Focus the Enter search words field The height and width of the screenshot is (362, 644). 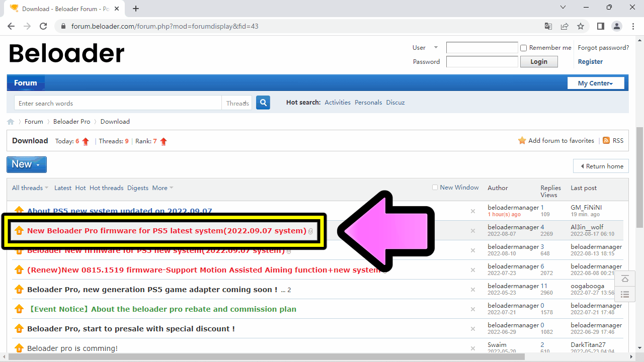tap(118, 103)
